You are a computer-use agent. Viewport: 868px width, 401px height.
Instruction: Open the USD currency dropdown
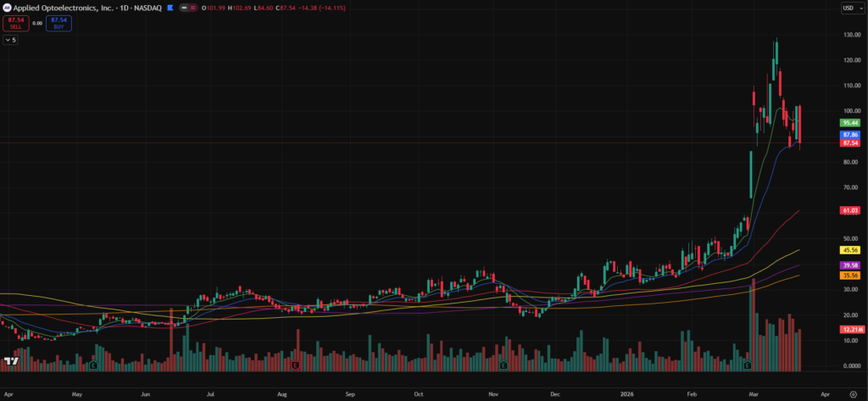tap(850, 8)
